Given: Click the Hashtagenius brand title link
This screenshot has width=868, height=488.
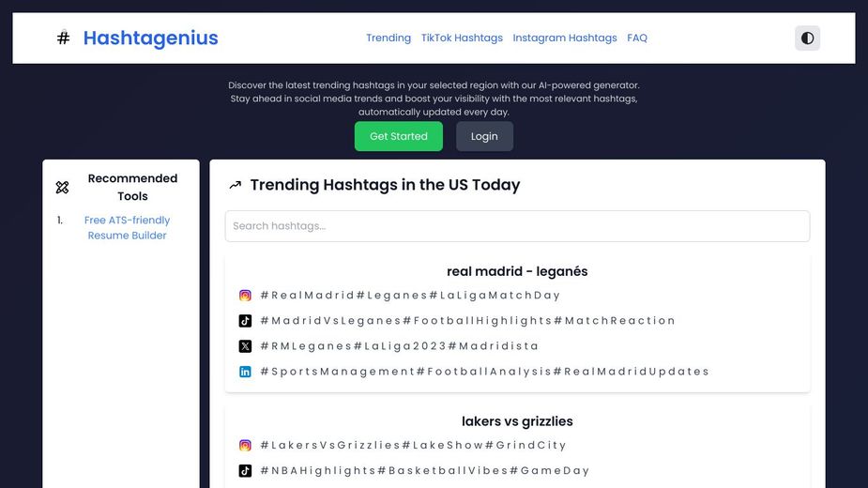Looking at the screenshot, I should (150, 38).
